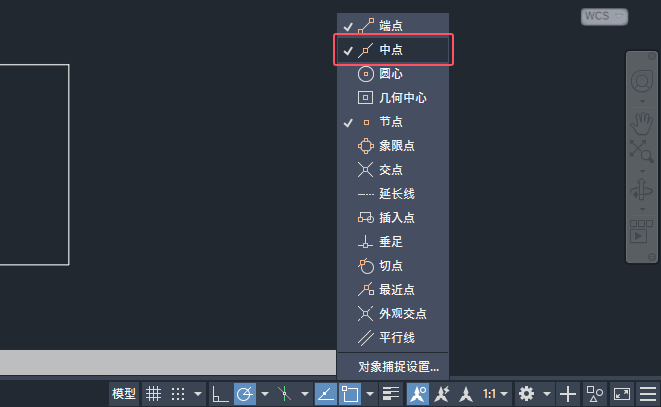This screenshot has height=407, width=661.
Task: Close the navigation bar
Action: pos(652,56)
